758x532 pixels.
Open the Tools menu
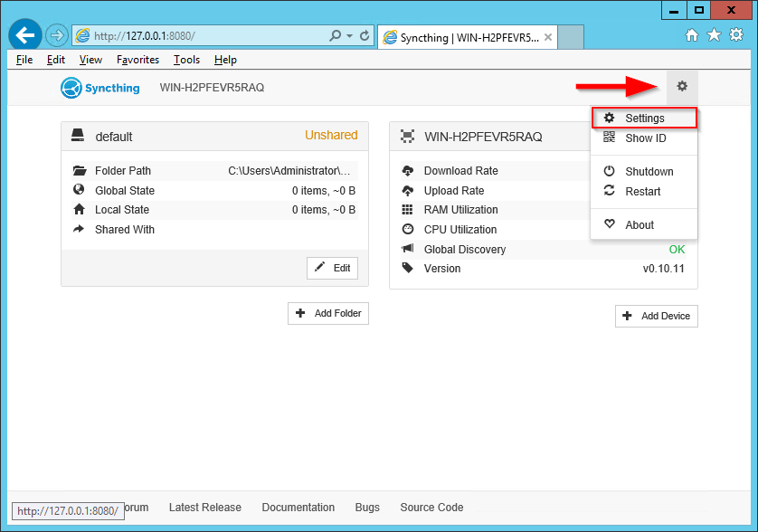pos(186,60)
